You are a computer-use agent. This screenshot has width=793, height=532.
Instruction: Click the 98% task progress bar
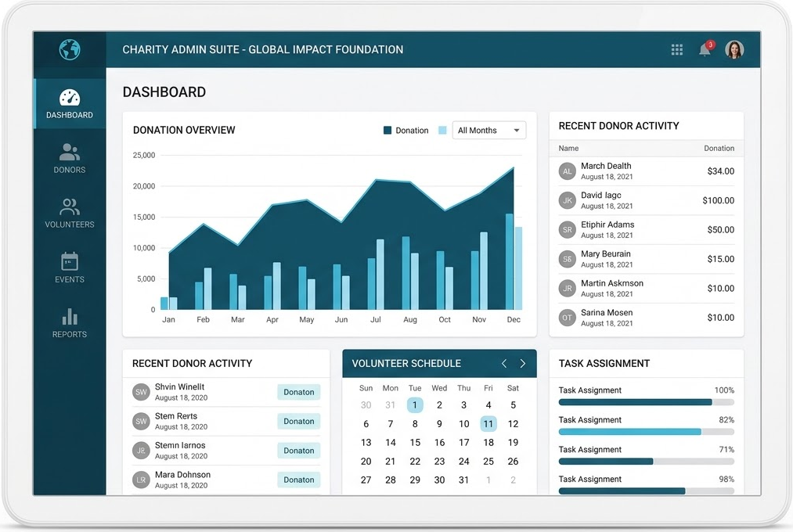pyautogui.click(x=647, y=491)
